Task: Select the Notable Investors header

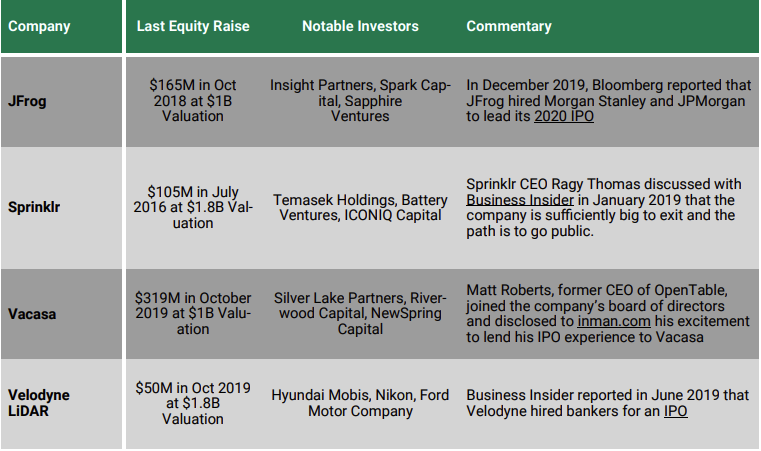Action: [360, 26]
